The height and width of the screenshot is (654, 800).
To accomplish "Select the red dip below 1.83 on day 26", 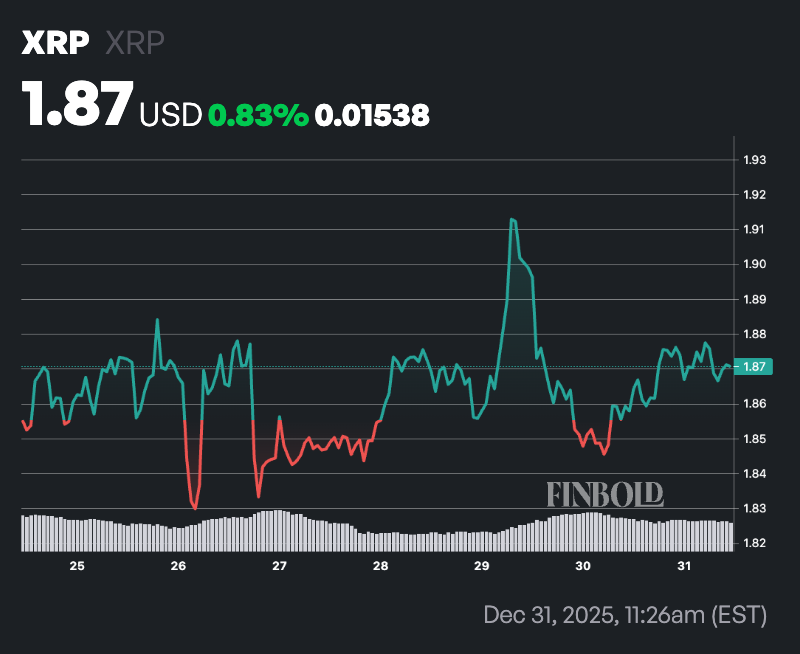I will pyautogui.click(x=194, y=502).
